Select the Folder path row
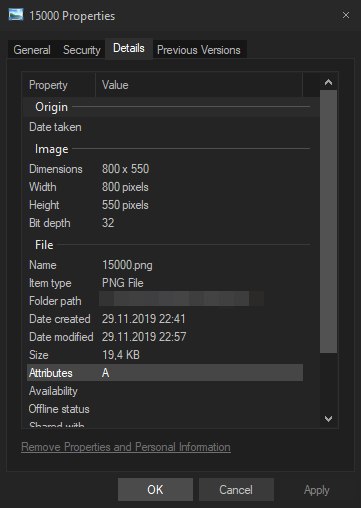 click(x=165, y=301)
